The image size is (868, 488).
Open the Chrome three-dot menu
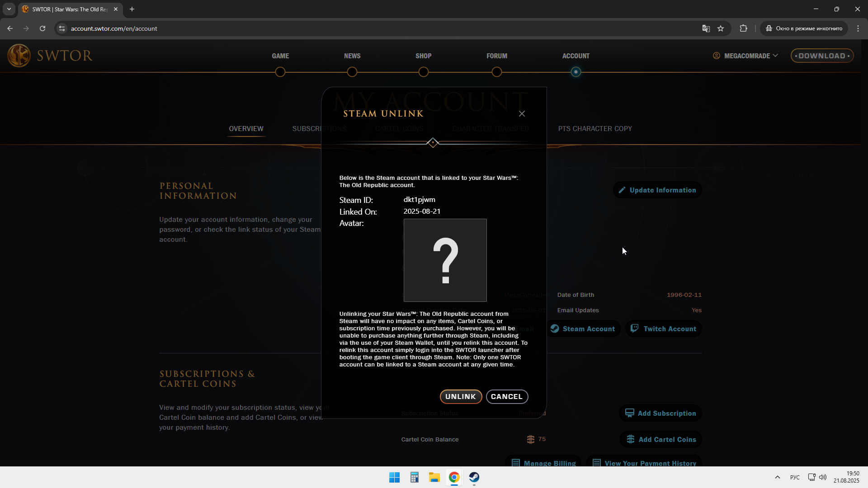(x=858, y=28)
